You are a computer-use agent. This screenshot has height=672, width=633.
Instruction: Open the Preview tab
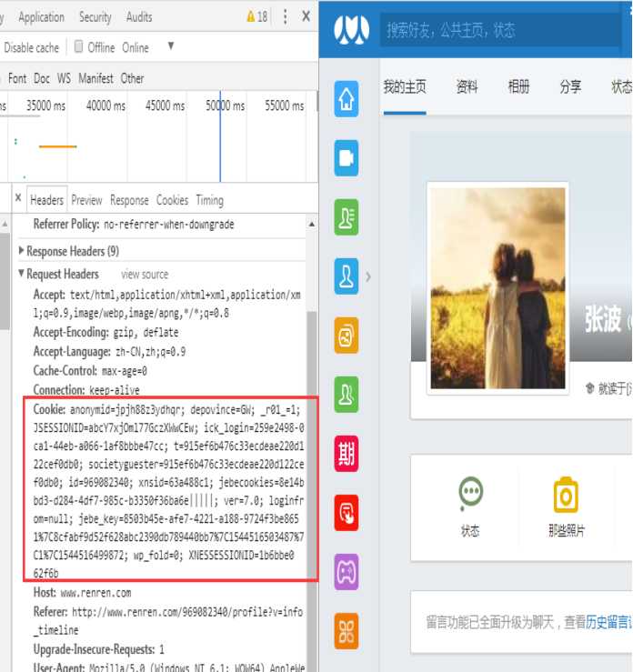coord(86,200)
